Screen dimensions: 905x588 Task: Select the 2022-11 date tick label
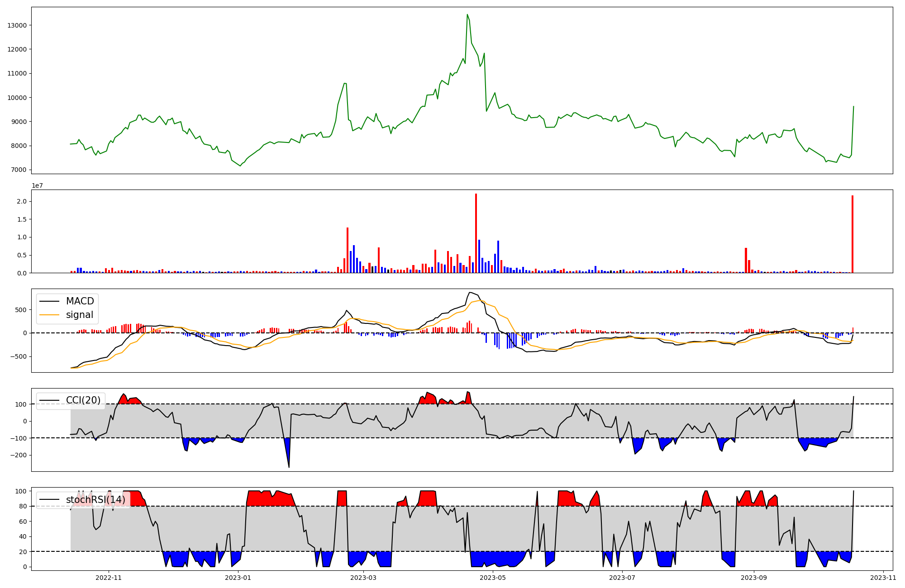[109, 578]
